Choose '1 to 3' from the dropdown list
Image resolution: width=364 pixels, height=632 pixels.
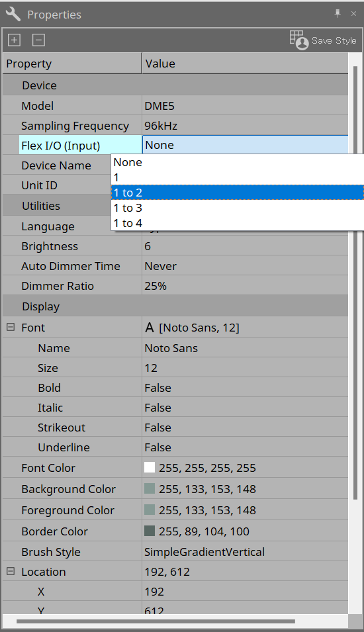click(x=238, y=208)
